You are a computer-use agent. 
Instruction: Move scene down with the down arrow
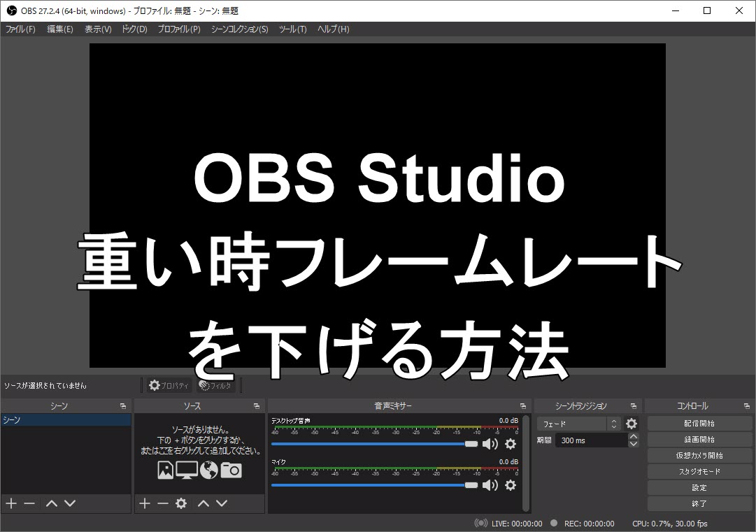(x=70, y=503)
